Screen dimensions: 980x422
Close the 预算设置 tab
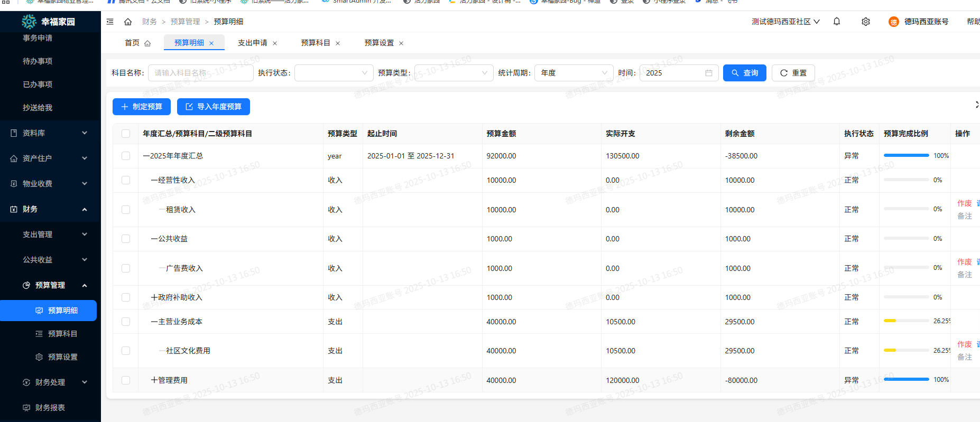click(401, 43)
